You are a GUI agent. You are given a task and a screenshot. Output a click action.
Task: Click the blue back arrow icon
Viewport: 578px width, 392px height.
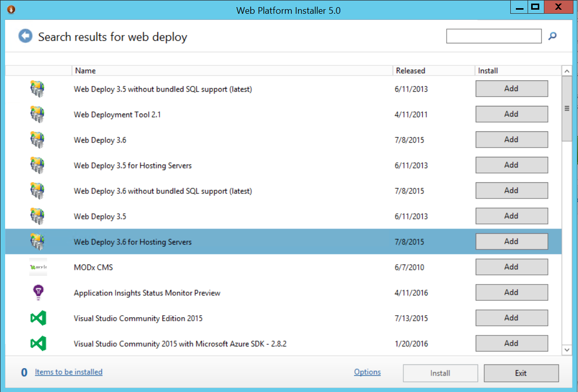25,36
